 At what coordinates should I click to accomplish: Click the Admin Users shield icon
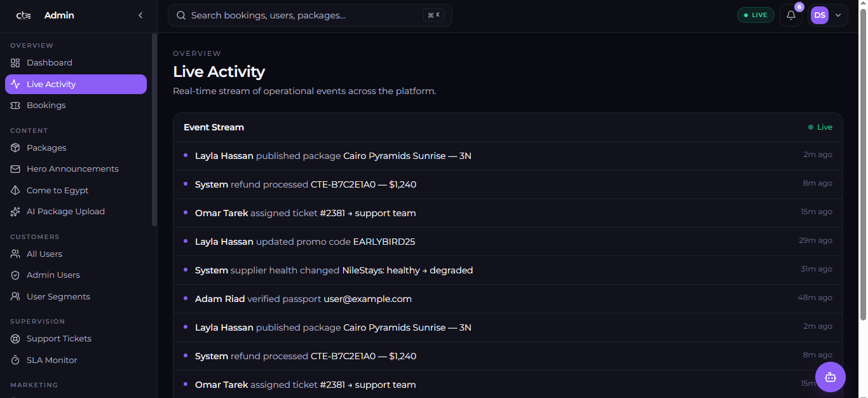coord(15,275)
